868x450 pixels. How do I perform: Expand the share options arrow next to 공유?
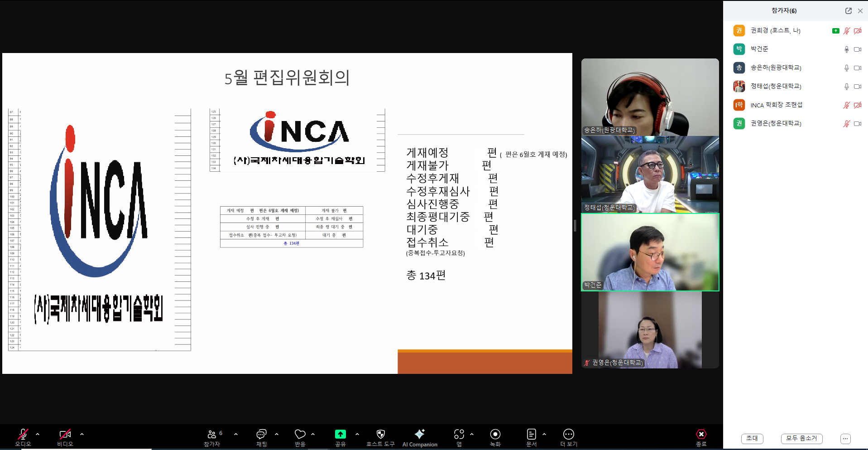click(357, 434)
